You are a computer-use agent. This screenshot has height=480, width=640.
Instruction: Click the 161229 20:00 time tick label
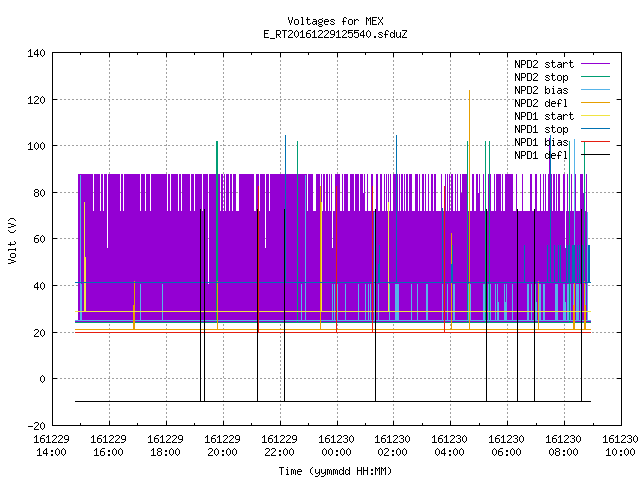click(222, 446)
